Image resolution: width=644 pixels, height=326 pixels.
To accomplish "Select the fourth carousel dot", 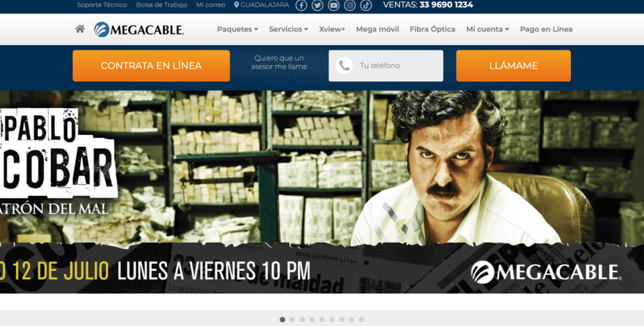I will 312,319.
